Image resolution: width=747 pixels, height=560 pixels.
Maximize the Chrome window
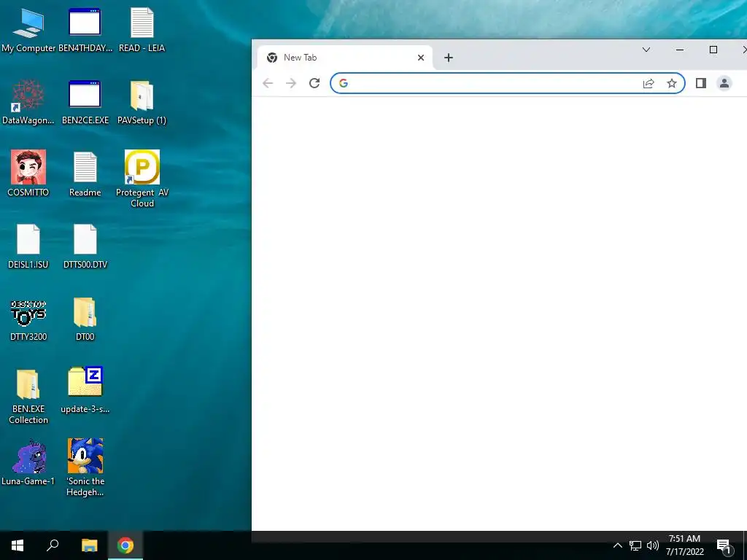713,50
